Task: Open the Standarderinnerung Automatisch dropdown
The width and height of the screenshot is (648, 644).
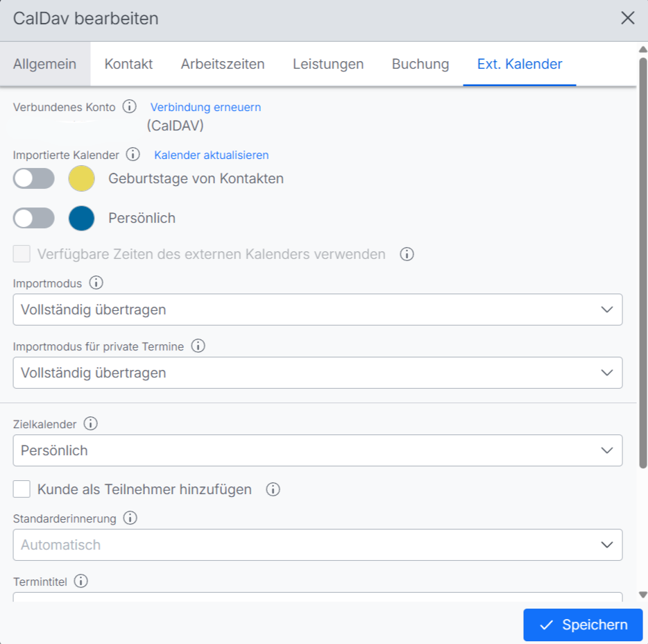Action: (x=317, y=545)
